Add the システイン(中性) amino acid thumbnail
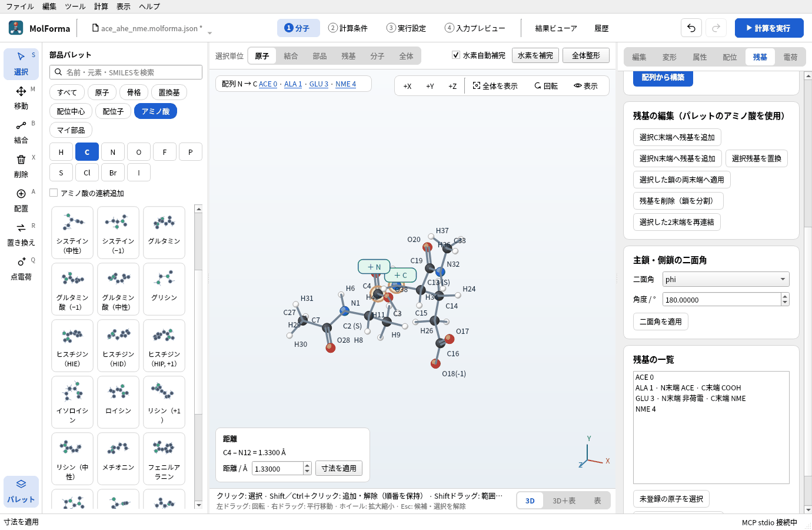Screen dimensions: 812x530 click(x=72, y=233)
